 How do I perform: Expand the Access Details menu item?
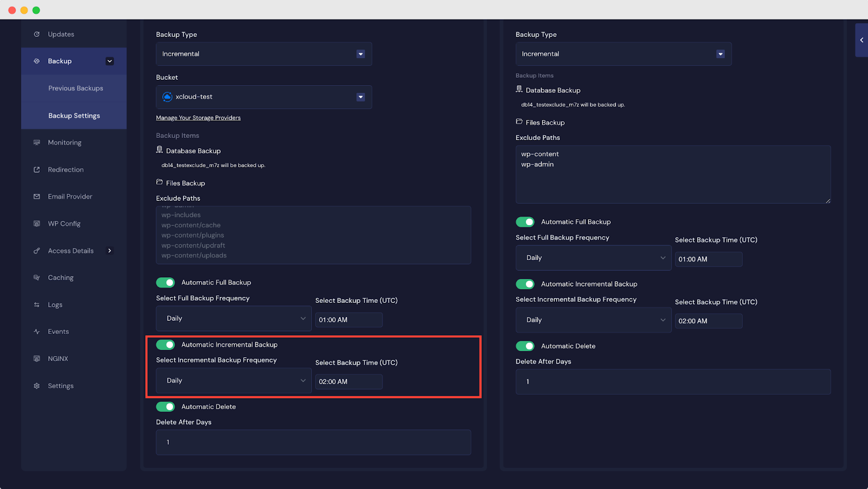point(71,250)
